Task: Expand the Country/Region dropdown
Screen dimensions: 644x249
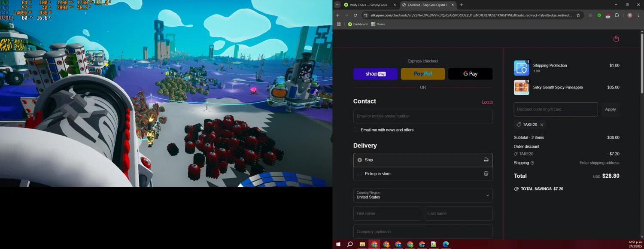Action: click(x=423, y=195)
